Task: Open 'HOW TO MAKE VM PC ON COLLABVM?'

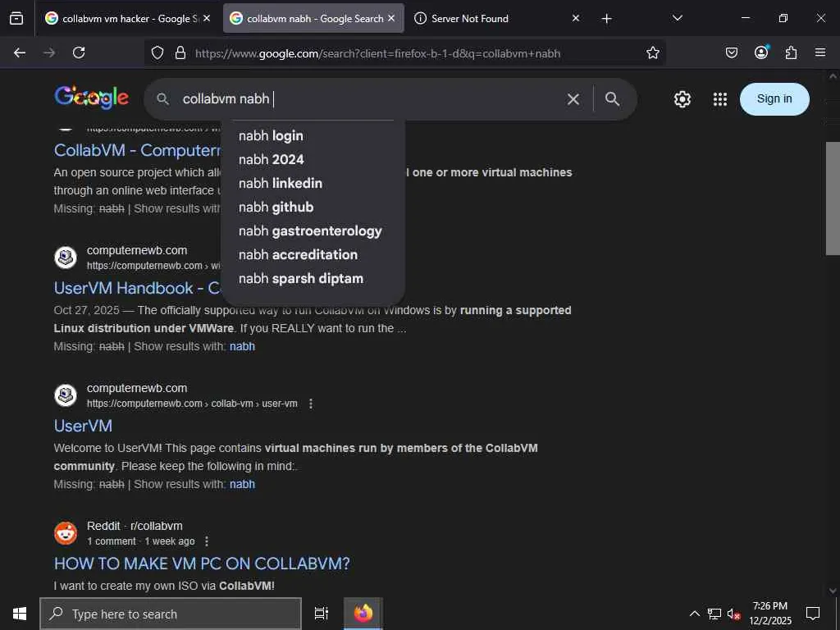Action: pos(202,564)
